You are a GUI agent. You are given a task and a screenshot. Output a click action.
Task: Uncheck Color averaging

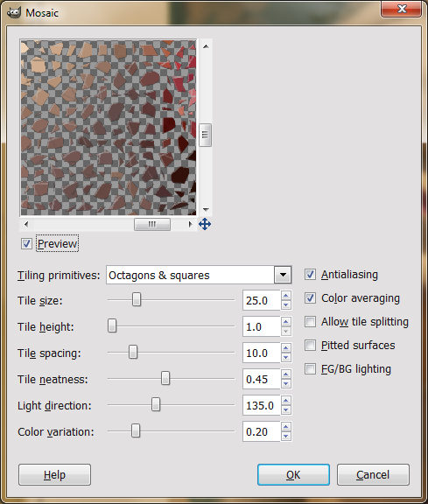pyautogui.click(x=310, y=298)
